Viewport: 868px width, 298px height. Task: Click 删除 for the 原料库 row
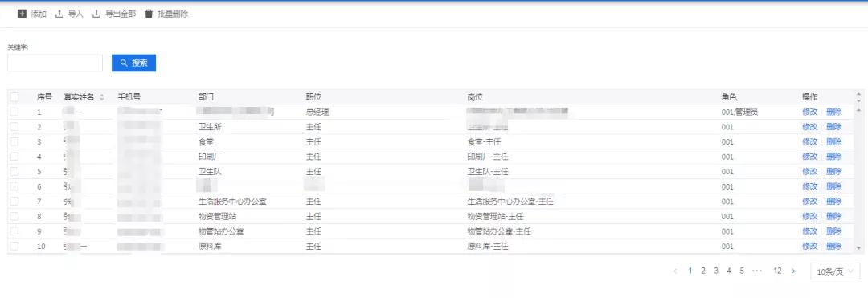(833, 246)
